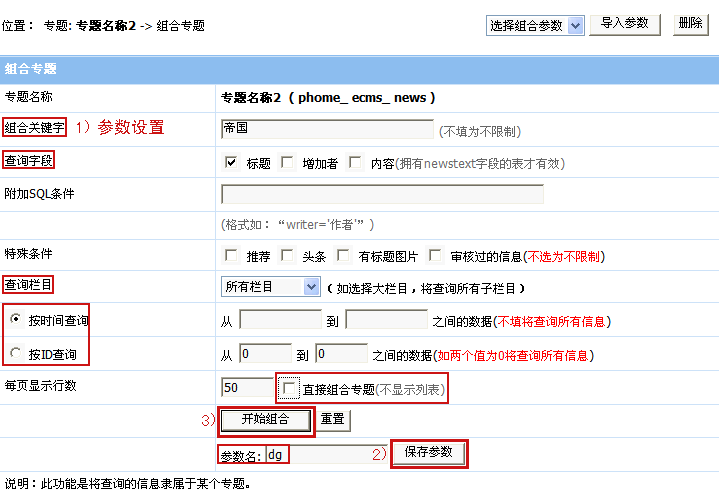Click the 保存参数 button
The width and height of the screenshot is (719, 497).
coord(428,452)
